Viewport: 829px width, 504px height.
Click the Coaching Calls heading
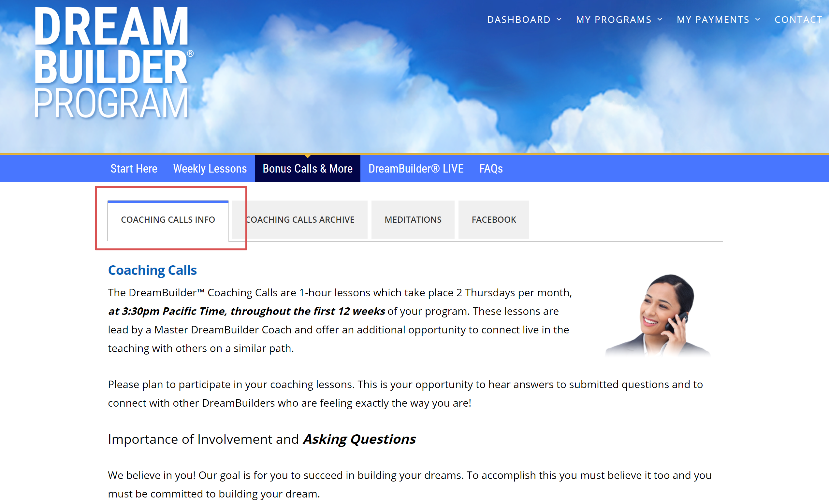(x=152, y=270)
